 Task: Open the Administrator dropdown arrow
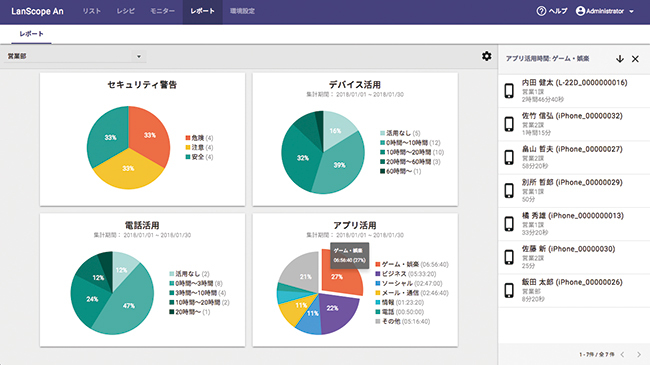631,12
